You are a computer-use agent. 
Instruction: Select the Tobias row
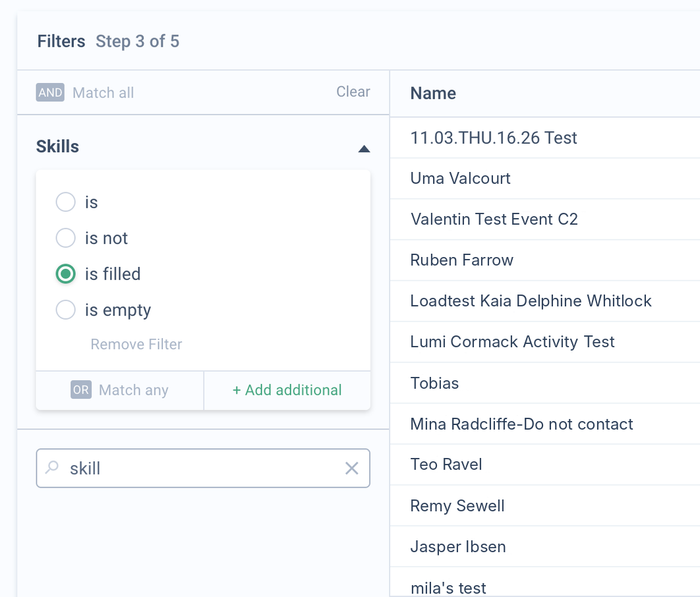click(x=545, y=383)
